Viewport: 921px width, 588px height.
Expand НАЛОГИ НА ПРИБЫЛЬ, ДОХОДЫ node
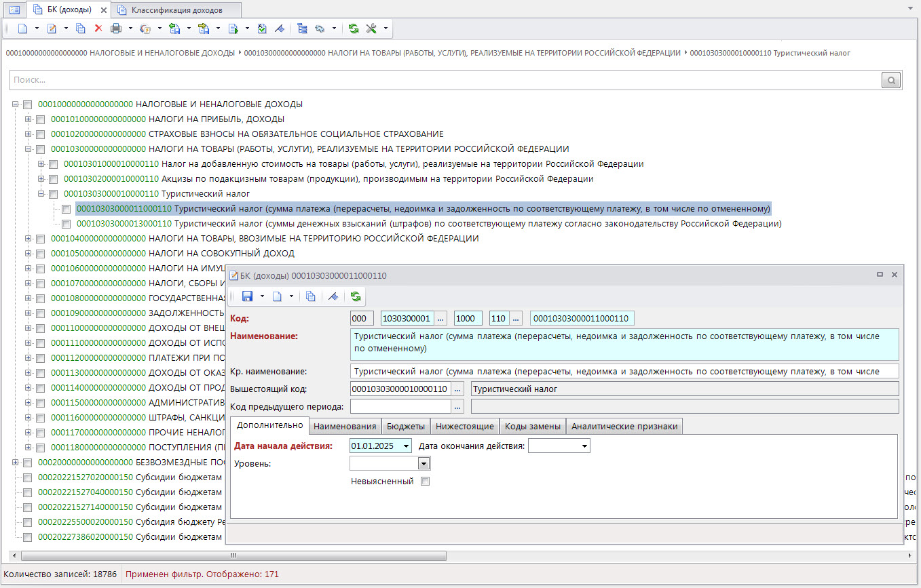click(x=28, y=119)
